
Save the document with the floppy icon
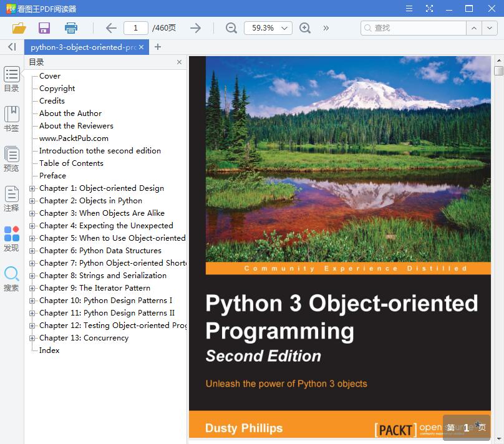[44, 28]
